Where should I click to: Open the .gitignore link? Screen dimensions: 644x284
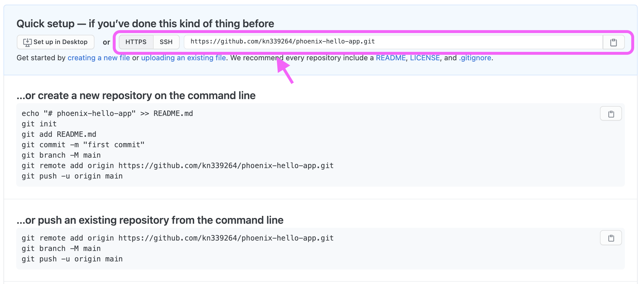tap(475, 58)
